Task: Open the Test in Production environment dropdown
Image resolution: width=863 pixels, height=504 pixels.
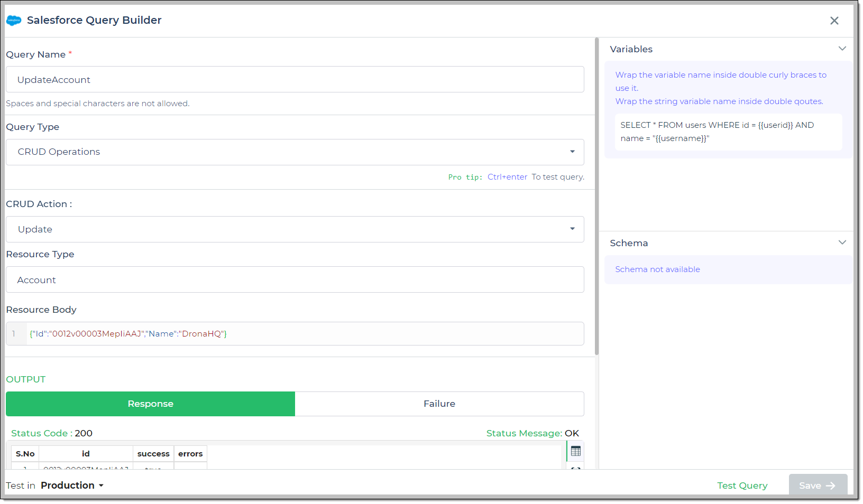Action: [x=72, y=486]
